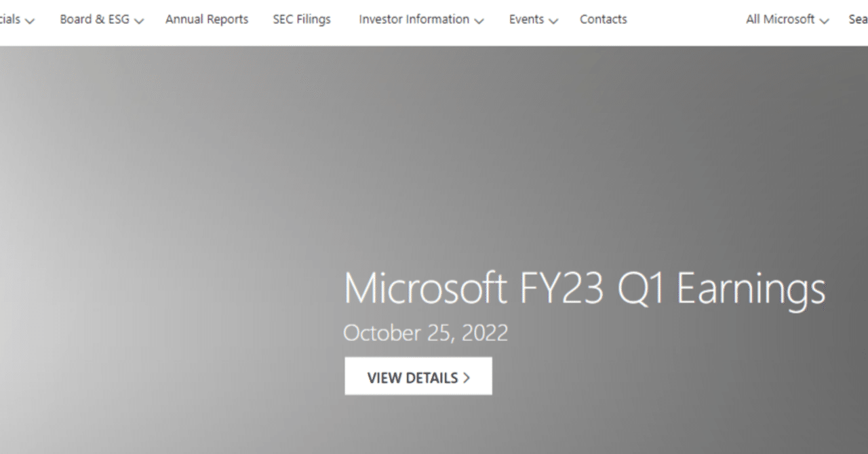
Task: Click the VIEW DETAILS button
Action: click(418, 376)
